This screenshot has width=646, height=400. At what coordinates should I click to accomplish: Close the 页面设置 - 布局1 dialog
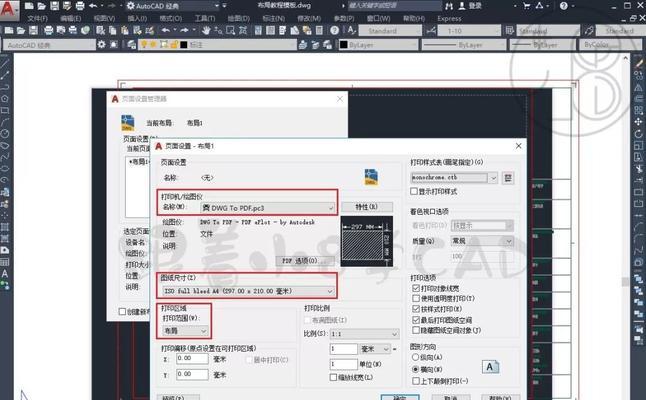[x=518, y=146]
